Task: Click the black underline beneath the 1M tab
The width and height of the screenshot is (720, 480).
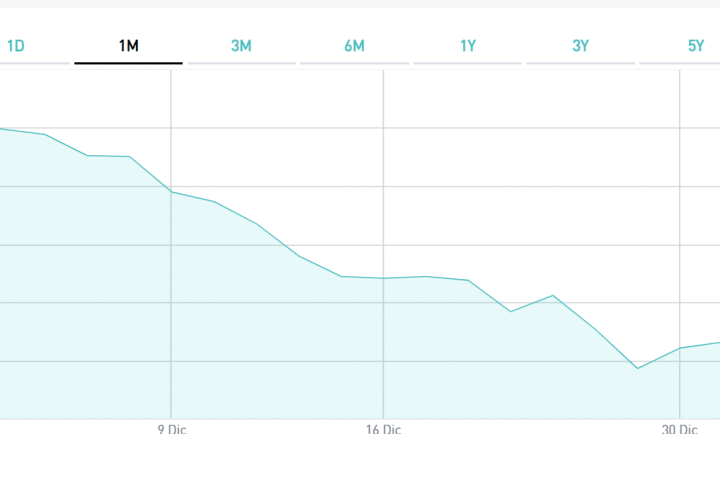Action: pos(128,63)
